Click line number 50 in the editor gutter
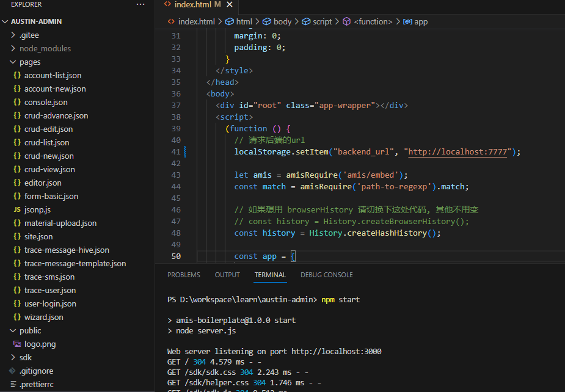The image size is (565, 392). (x=176, y=256)
